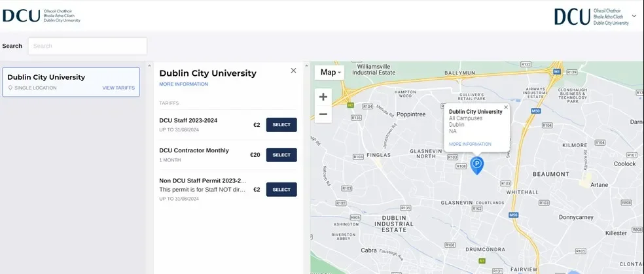644x274 pixels.
Task: Click the BALLYMUN label on the map
Action: pos(459,73)
